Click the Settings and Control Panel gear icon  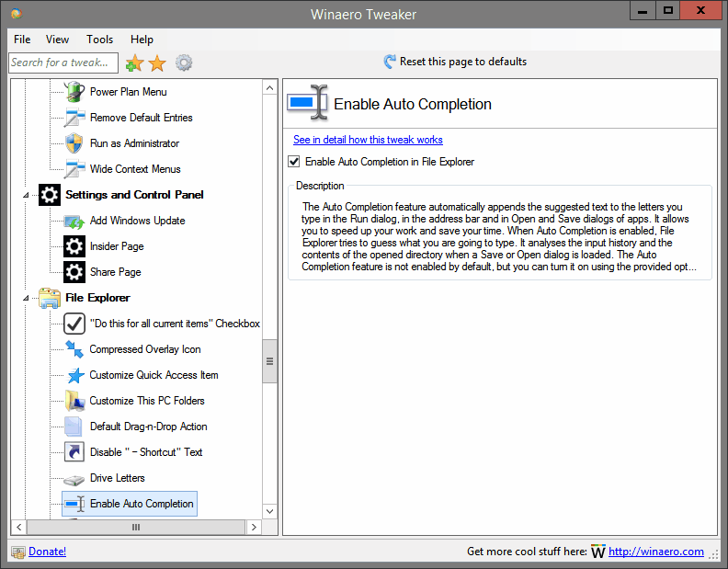(50, 195)
